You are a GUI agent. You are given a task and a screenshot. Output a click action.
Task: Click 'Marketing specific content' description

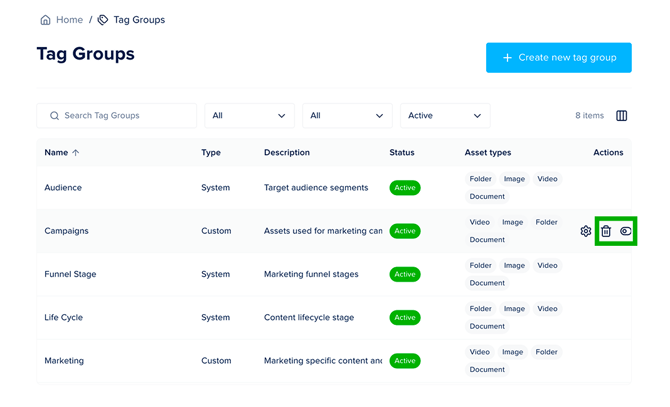coord(323,361)
